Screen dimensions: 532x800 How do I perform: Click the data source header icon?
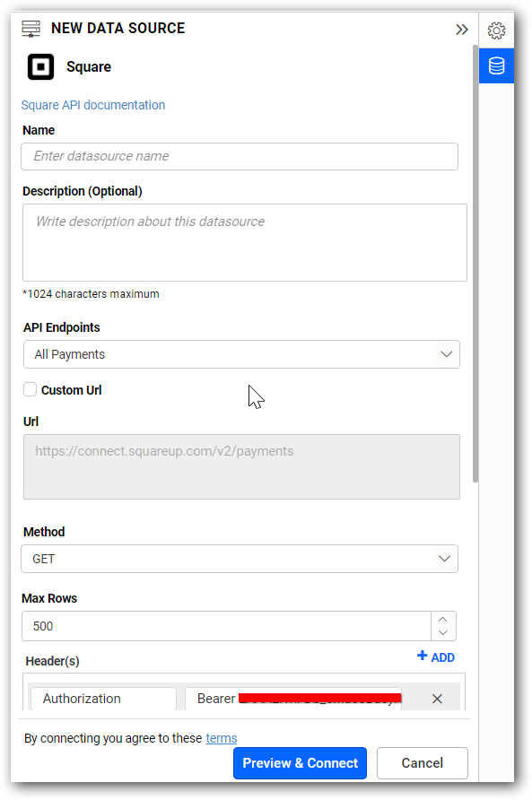coord(31,29)
